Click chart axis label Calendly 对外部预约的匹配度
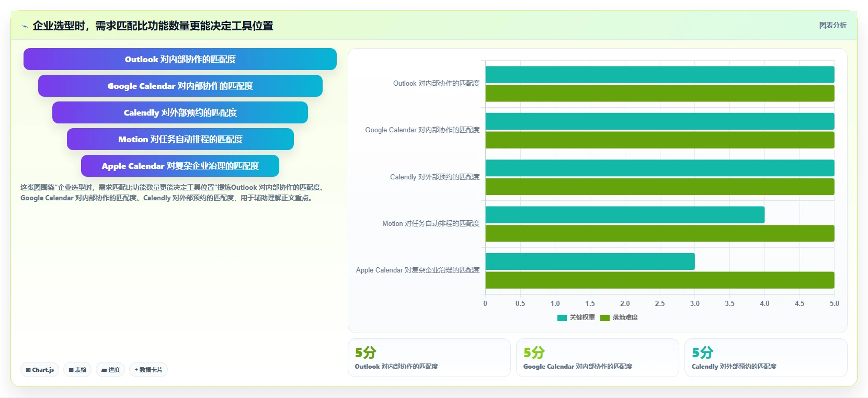Image resolution: width=868 pixels, height=398 pixels. point(435,177)
